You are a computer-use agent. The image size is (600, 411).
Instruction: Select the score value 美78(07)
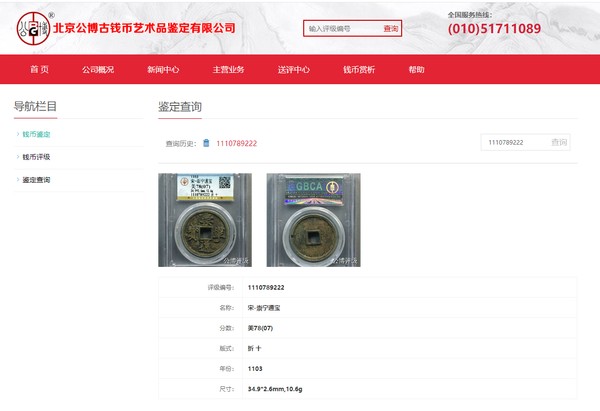point(260,328)
